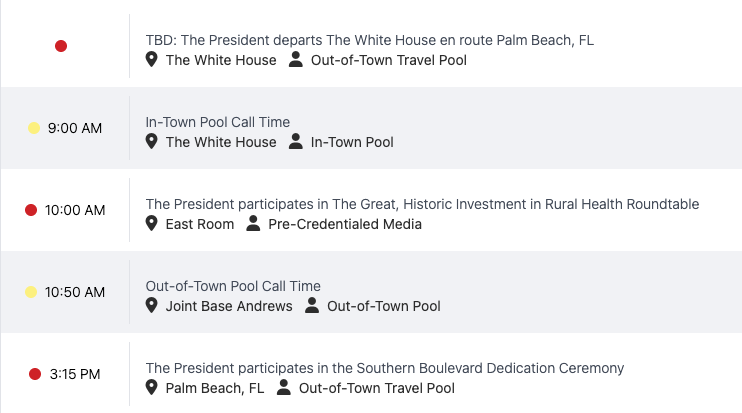
Task: Click the location pin beside Palm Beach, FL
Action: point(152,388)
